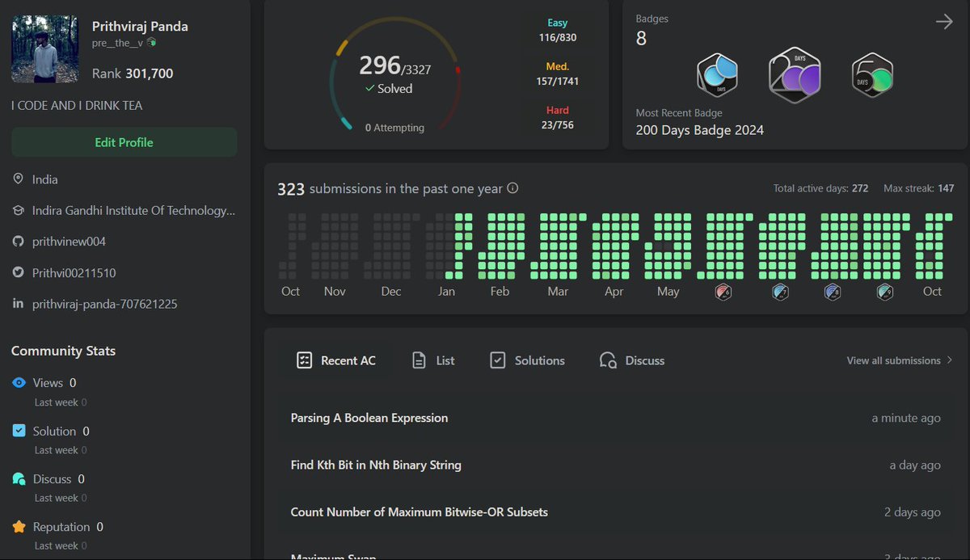Select the Hard 23/756 stat

(x=558, y=117)
